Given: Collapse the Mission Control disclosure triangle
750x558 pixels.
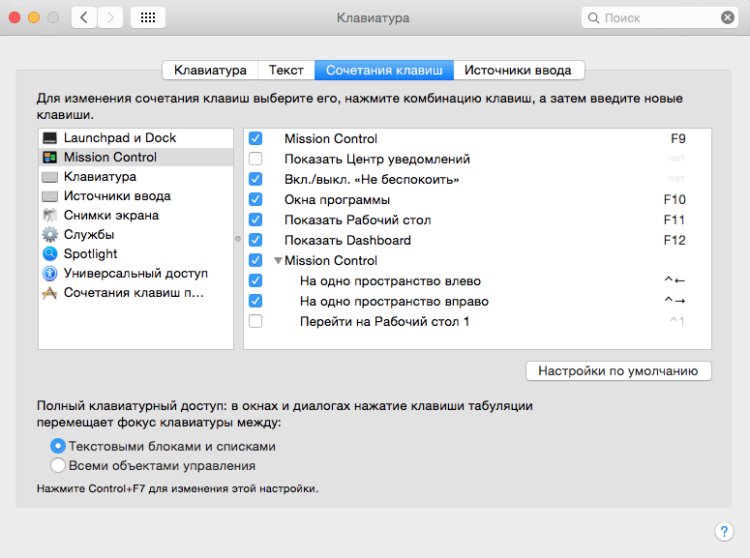Looking at the screenshot, I should (277, 261).
